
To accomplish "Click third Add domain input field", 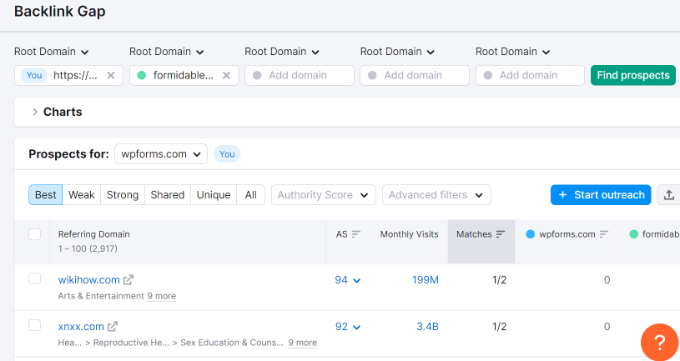I will pos(299,75).
